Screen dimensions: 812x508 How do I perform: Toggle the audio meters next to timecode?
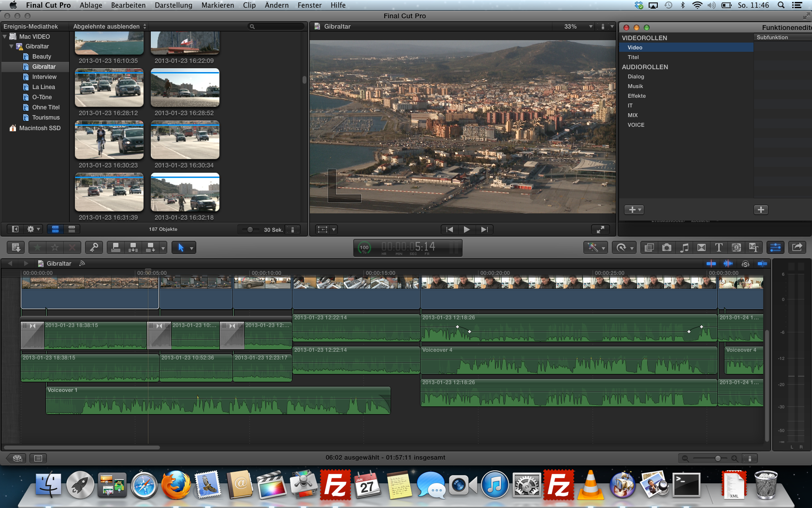454,248
